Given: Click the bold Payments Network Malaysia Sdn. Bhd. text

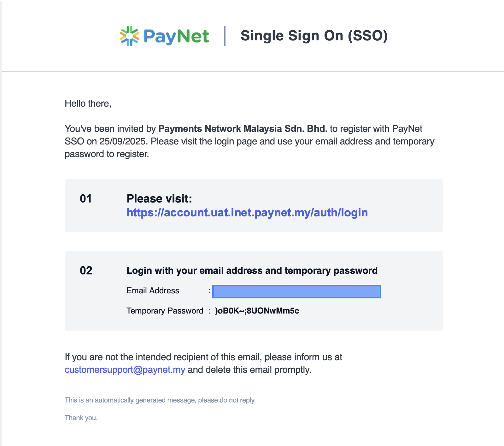Looking at the screenshot, I should coord(243,129).
